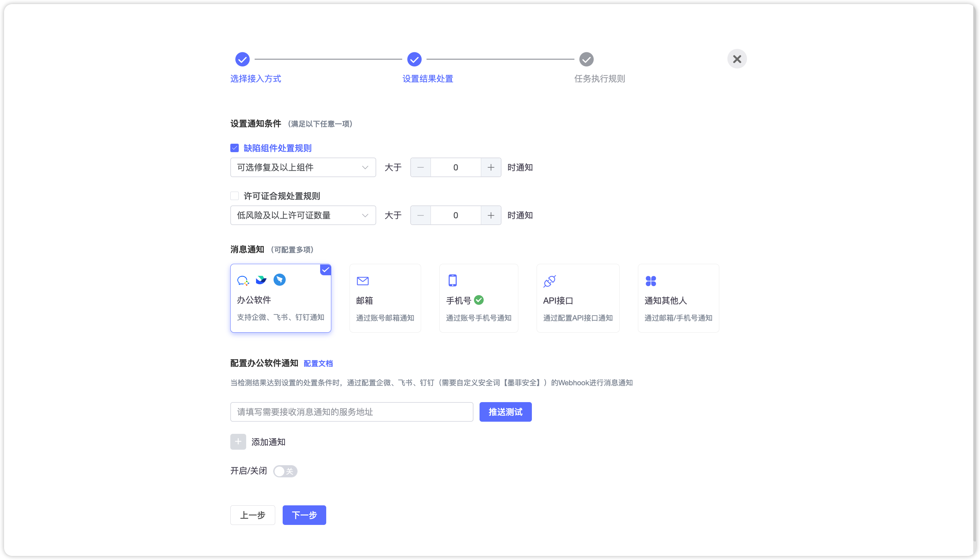Screen dimensions: 980x560
Task: Click the Feishu bird icon
Action: pyautogui.click(x=261, y=280)
